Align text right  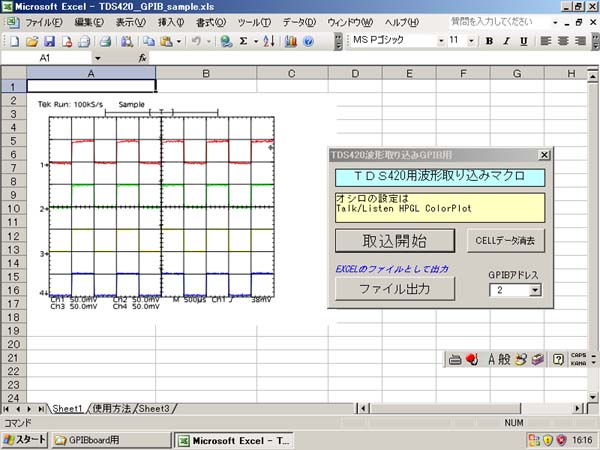pyautogui.click(x=580, y=41)
